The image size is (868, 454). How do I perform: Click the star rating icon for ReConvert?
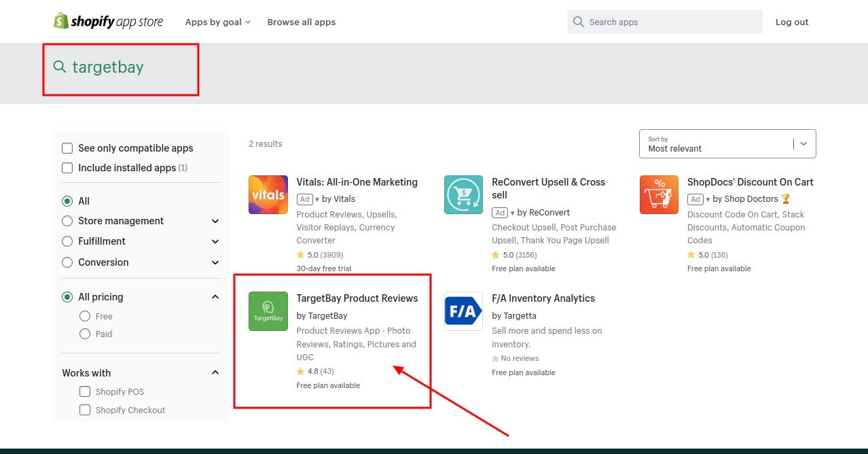click(x=496, y=255)
